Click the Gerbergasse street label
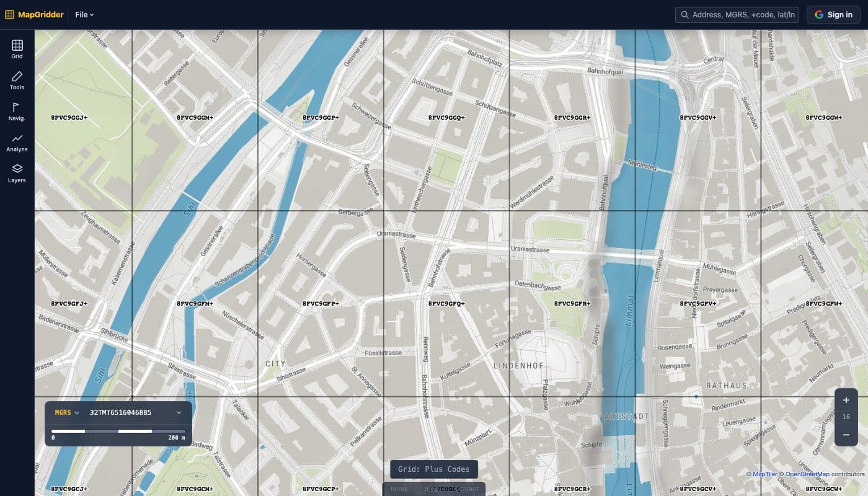 (x=355, y=212)
